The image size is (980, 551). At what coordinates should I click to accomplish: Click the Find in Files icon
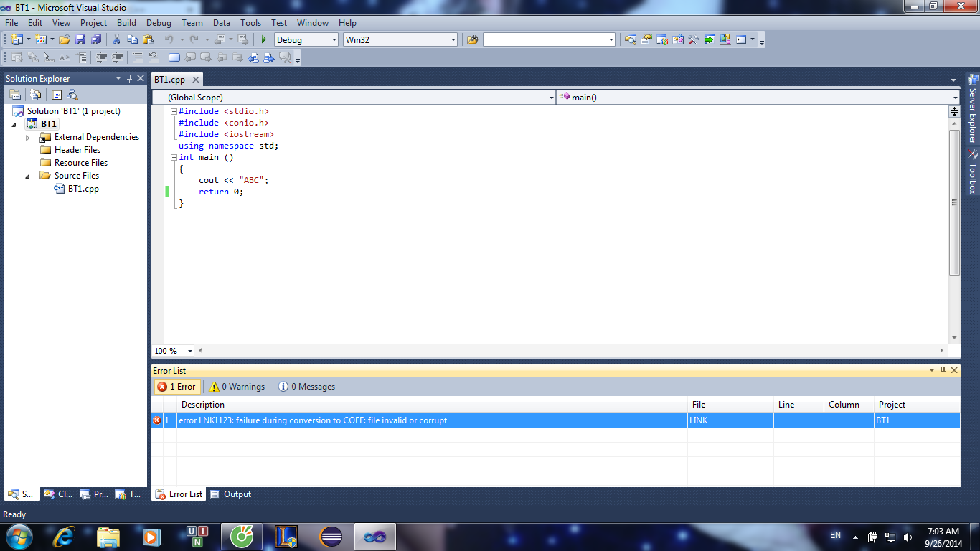(472, 40)
